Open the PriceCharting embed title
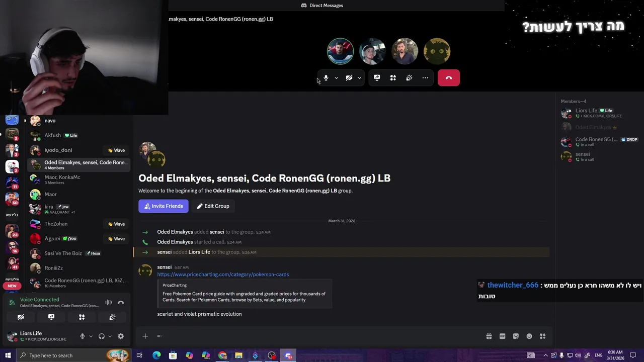Image resolution: width=644 pixels, height=362 pixels. tap(175, 285)
